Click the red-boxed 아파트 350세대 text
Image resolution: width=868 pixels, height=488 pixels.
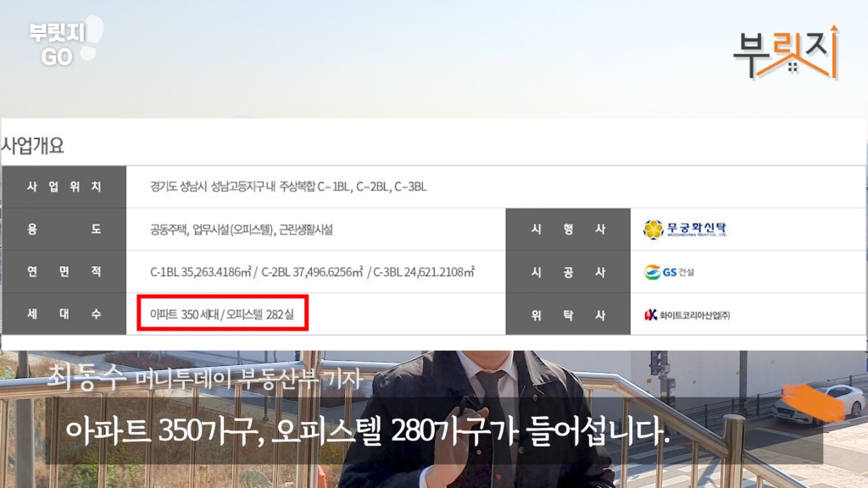point(221,314)
